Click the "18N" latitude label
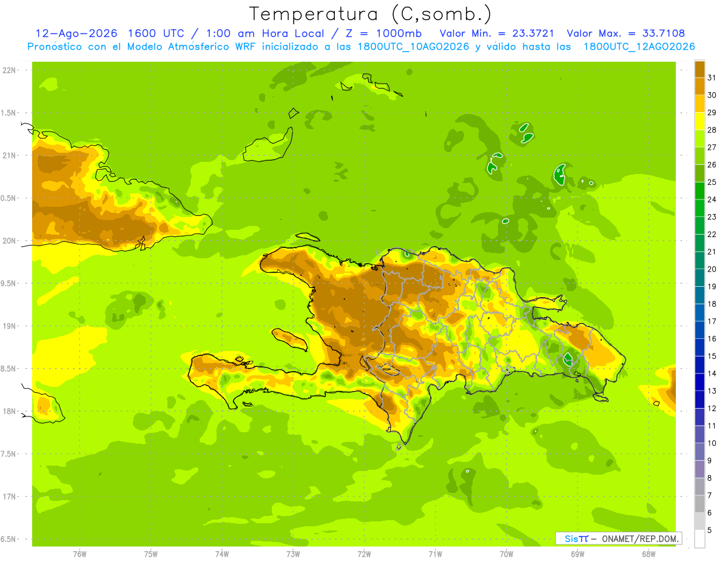728x562 pixels. tap(9, 411)
